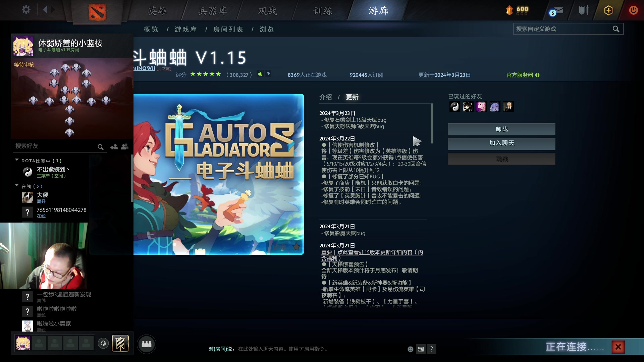644x362 pixels.
Task: Click the chat channel icon beside emoji
Action: (421, 349)
